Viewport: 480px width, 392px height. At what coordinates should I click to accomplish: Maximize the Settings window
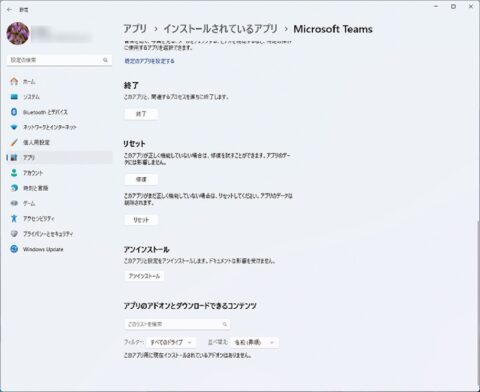pos(453,7)
